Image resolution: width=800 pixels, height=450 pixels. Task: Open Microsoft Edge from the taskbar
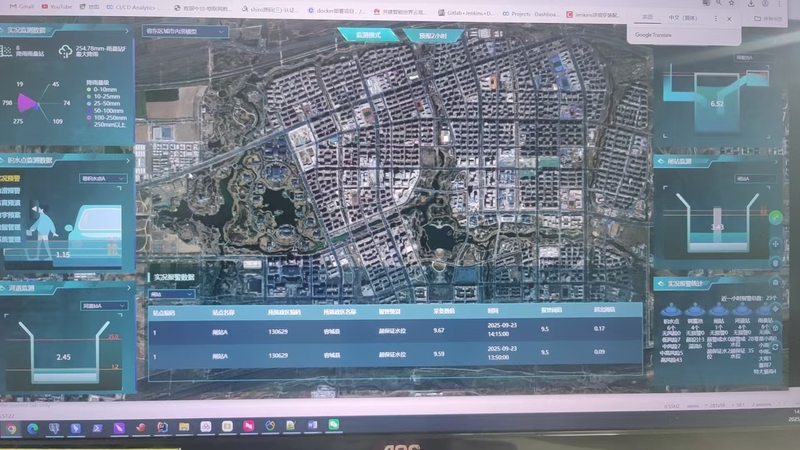tap(33, 429)
